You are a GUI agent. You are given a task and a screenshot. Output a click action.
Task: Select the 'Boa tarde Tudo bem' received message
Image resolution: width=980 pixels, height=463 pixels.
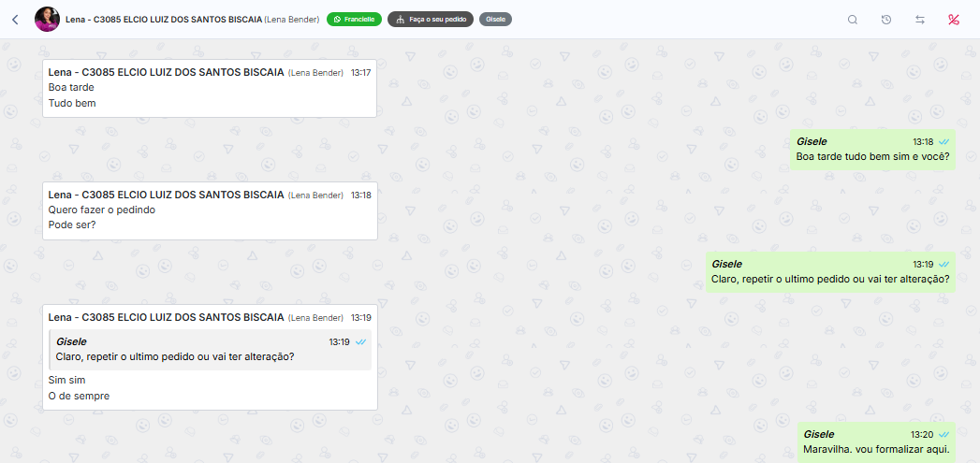click(x=210, y=88)
